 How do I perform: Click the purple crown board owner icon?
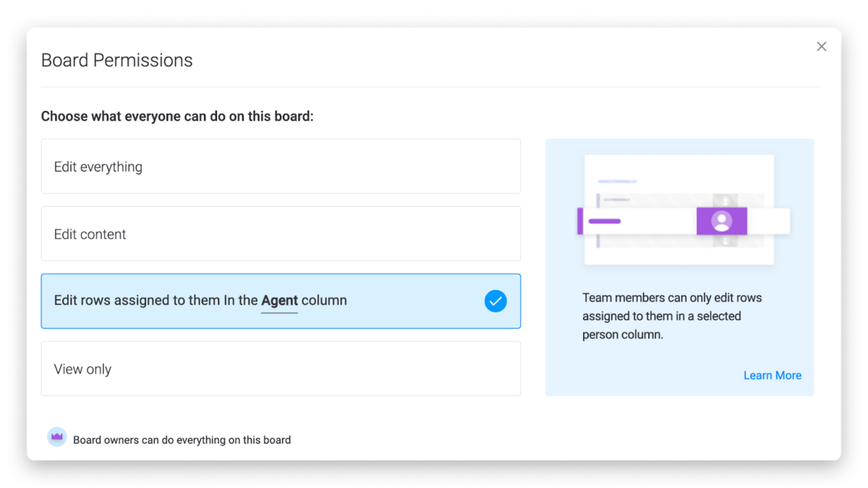57,437
